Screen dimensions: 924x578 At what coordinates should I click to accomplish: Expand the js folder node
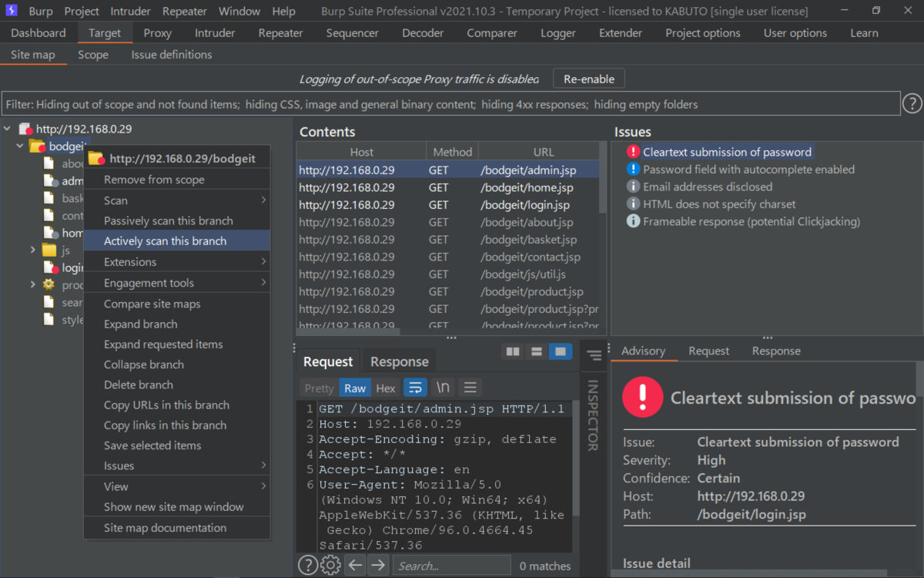pyautogui.click(x=32, y=250)
